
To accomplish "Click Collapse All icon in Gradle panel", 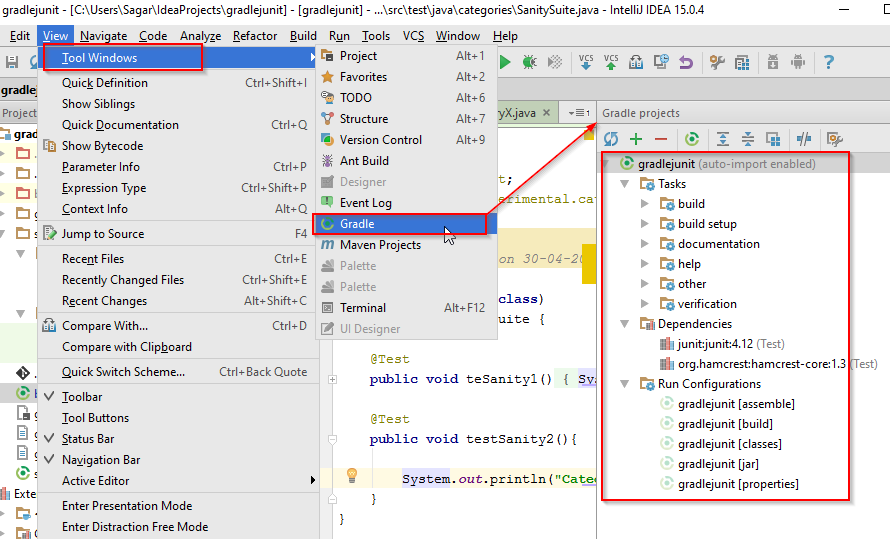I will tap(748, 139).
